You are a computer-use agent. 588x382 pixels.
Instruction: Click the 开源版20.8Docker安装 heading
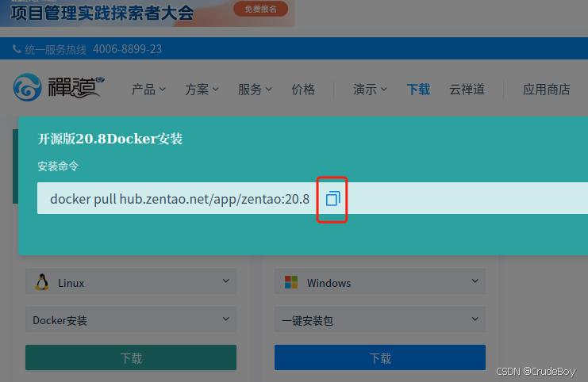pyautogui.click(x=110, y=139)
